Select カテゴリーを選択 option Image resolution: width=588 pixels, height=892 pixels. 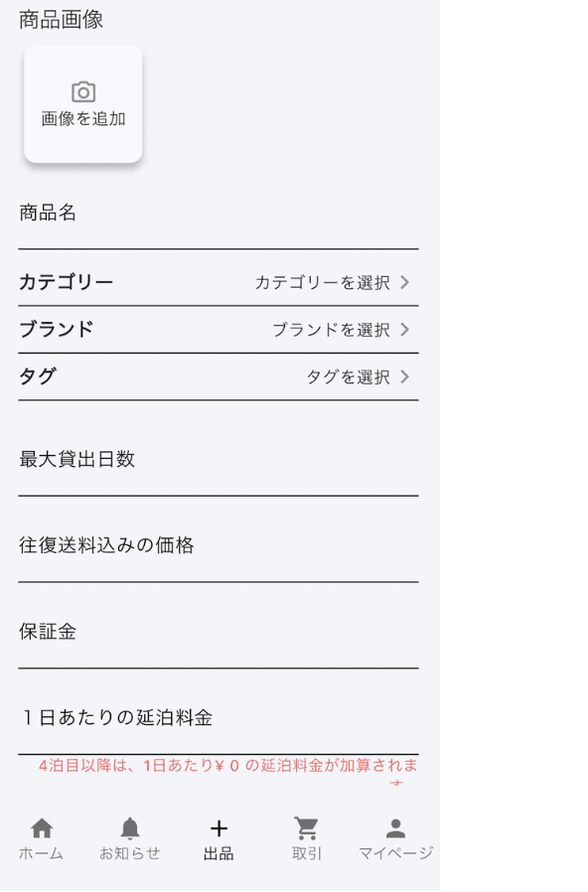(323, 282)
